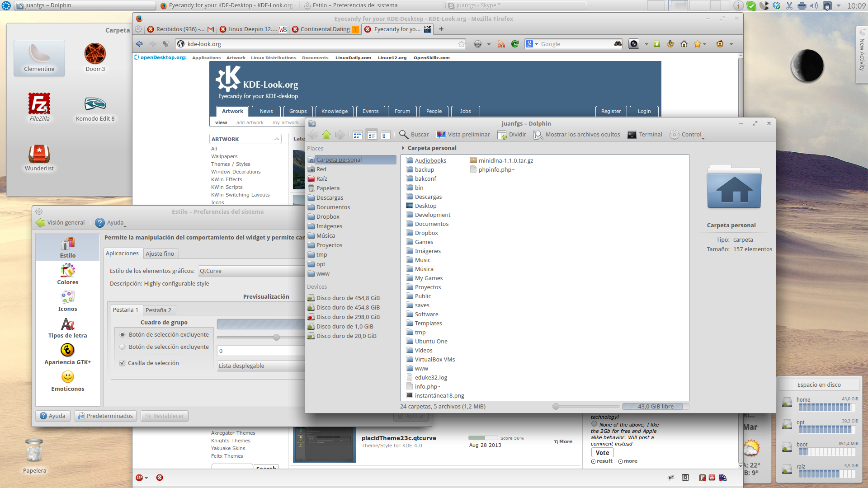This screenshot has width=868, height=488.
Task: Click Predeterminados button in settings
Action: pos(105,416)
